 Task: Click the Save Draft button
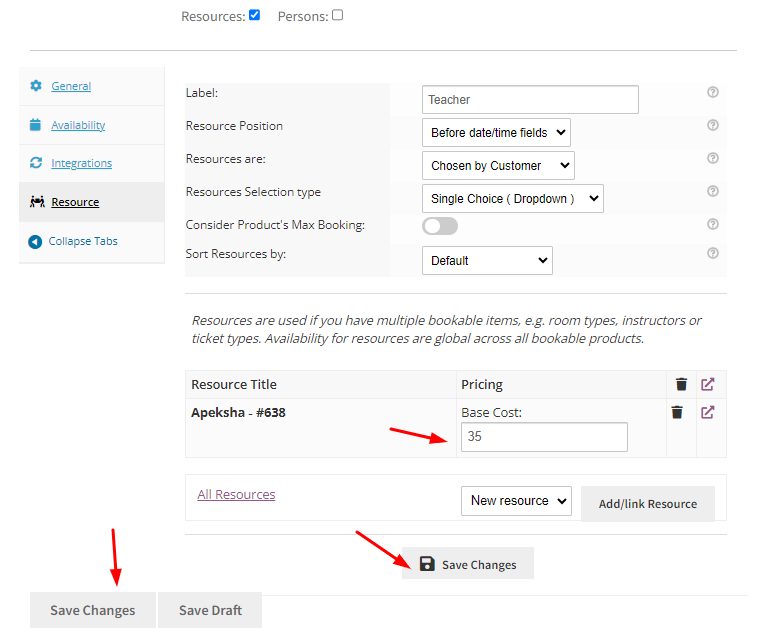point(210,610)
